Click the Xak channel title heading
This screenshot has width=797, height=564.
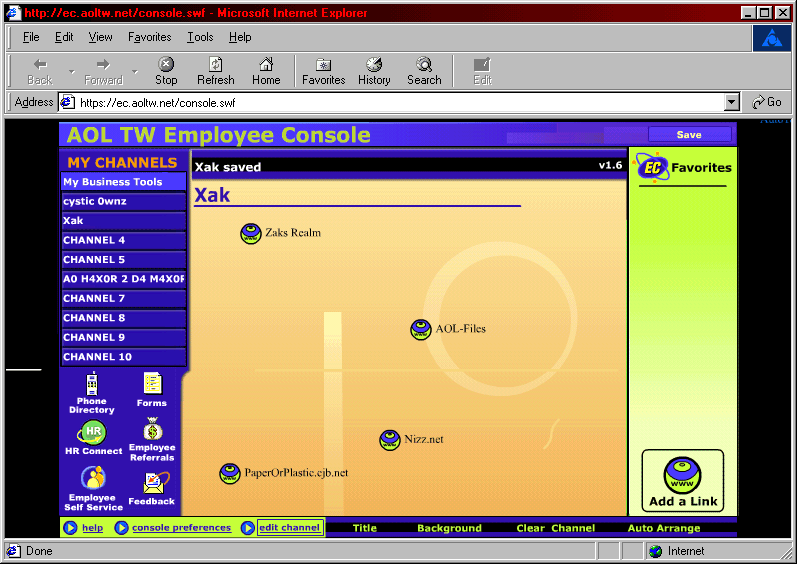[212, 196]
